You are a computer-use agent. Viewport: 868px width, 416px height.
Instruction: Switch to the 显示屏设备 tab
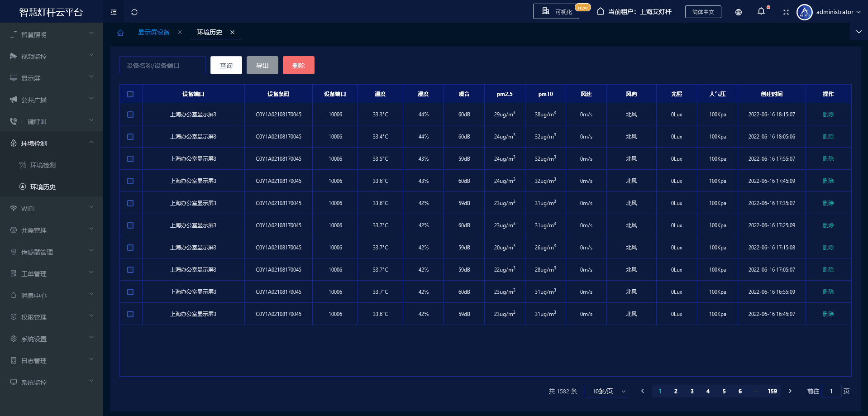point(154,32)
